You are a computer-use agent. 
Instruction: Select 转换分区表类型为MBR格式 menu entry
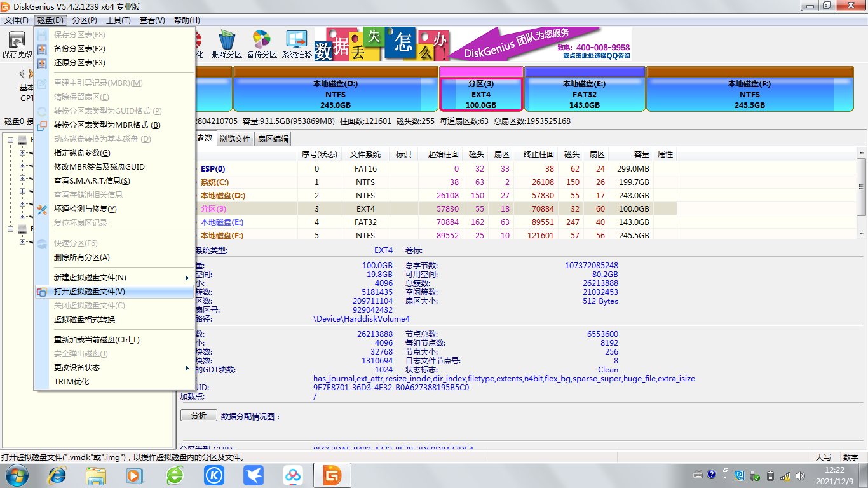click(114, 125)
